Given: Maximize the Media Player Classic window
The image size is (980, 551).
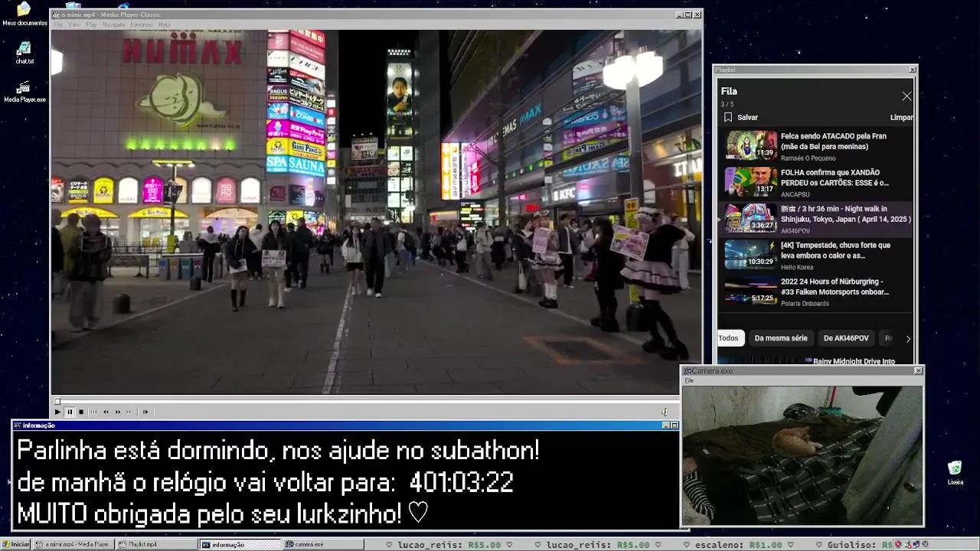Looking at the screenshot, I should [688, 15].
